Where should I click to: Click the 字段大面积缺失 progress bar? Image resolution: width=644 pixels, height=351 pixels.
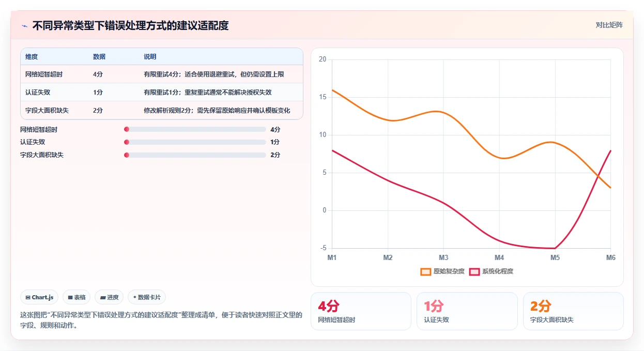coord(195,155)
